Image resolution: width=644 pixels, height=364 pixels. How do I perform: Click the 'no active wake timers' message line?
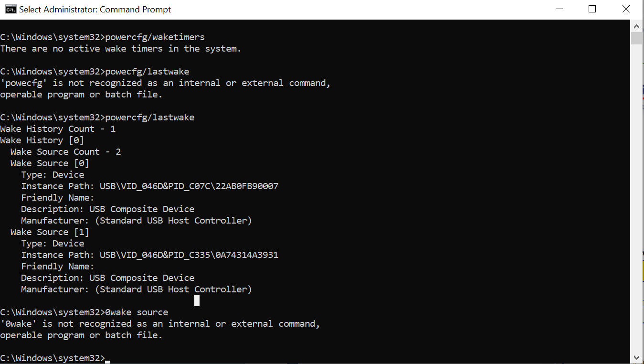point(120,48)
